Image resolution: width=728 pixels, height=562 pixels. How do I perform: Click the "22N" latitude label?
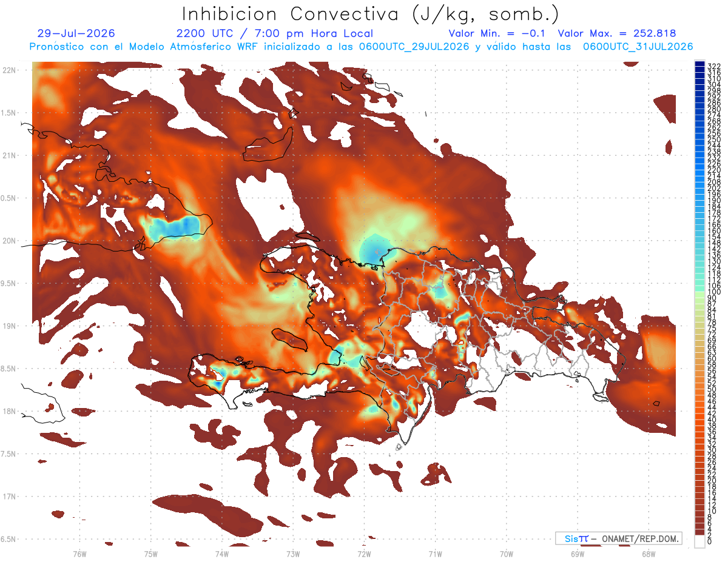(x=10, y=70)
